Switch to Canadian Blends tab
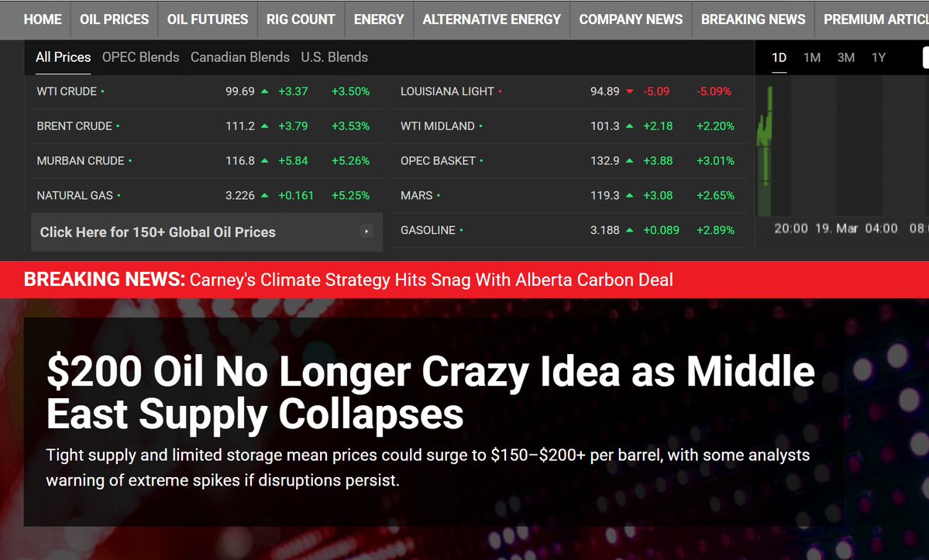 coord(240,57)
